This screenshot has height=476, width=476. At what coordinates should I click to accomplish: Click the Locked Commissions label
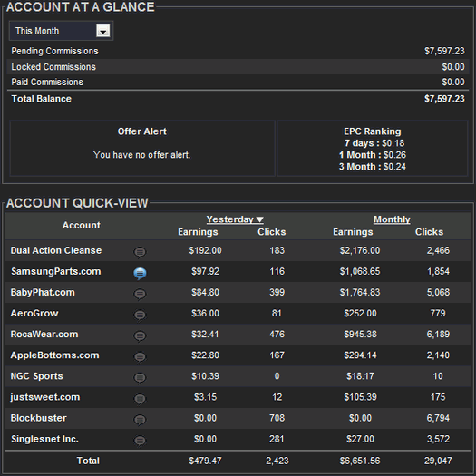tap(53, 67)
